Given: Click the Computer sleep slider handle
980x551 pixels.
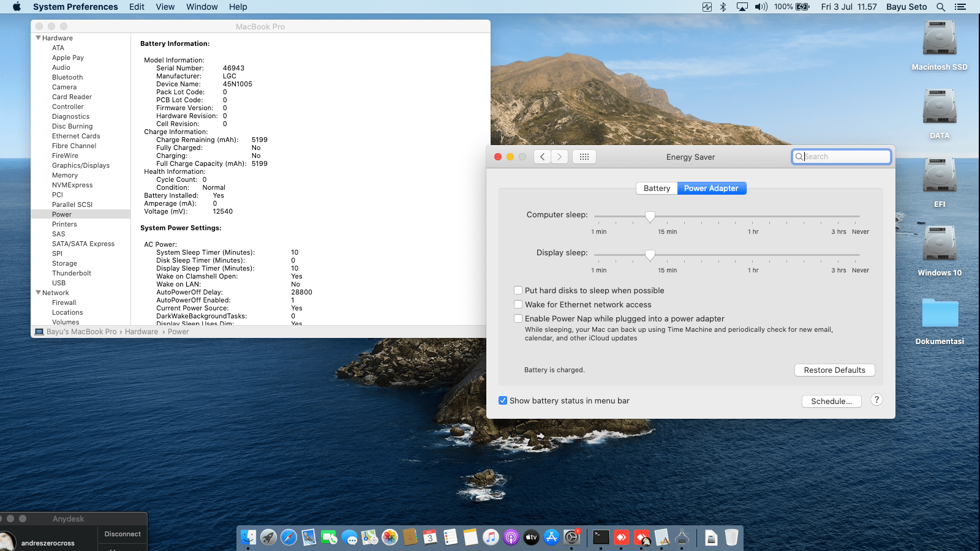Looking at the screenshot, I should tap(650, 217).
